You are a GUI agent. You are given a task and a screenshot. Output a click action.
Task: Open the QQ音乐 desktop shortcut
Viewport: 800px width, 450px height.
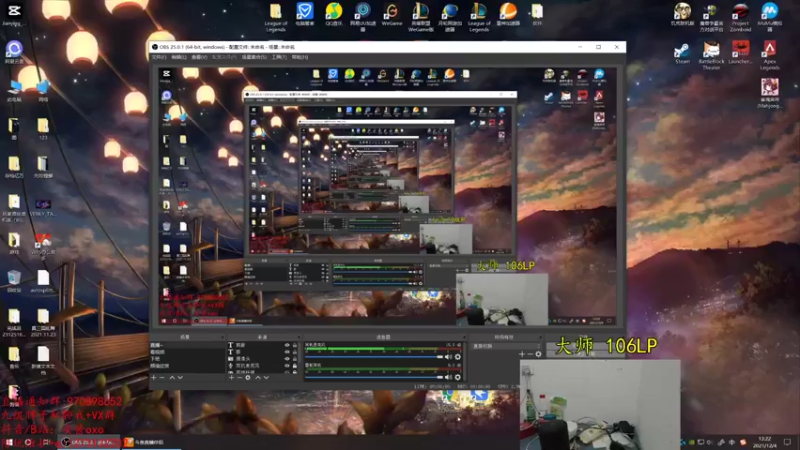(x=334, y=14)
